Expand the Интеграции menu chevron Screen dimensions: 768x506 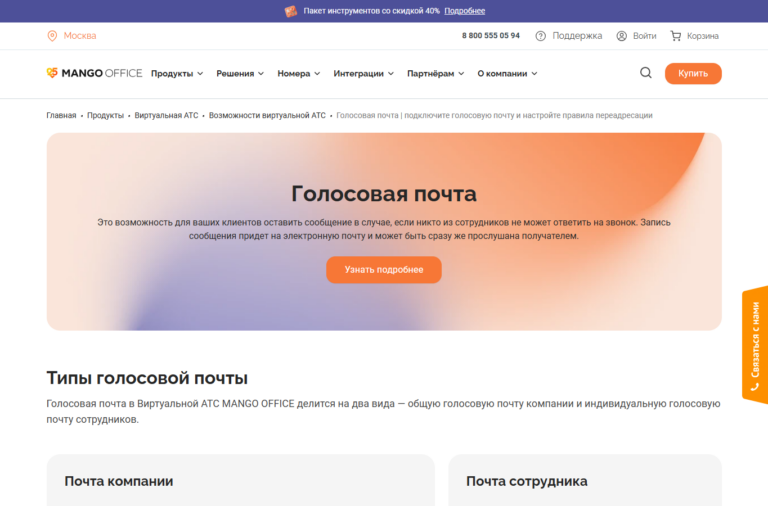391,73
